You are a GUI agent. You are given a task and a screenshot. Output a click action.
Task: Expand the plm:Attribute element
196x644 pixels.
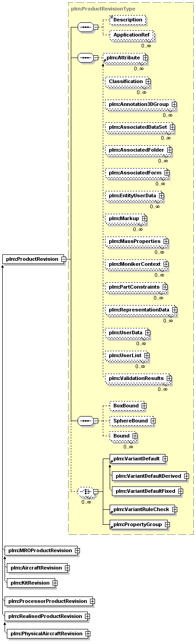coord(145,58)
